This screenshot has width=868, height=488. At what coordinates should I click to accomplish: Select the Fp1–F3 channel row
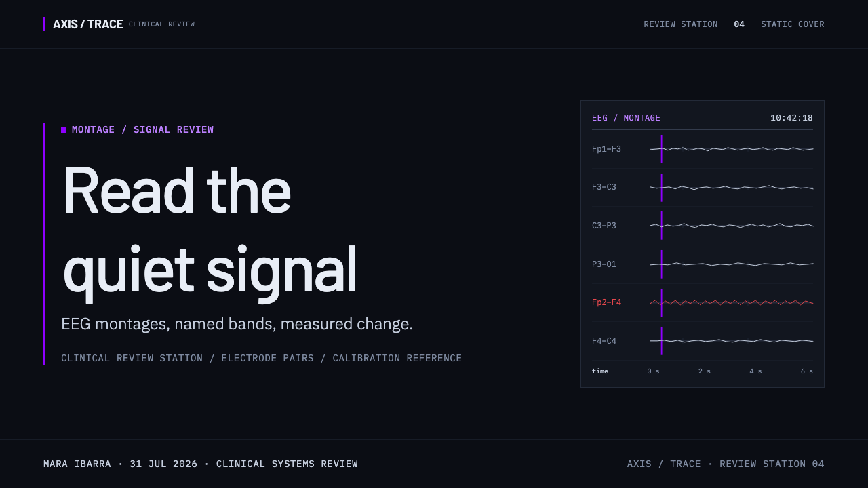pyautogui.click(x=703, y=149)
